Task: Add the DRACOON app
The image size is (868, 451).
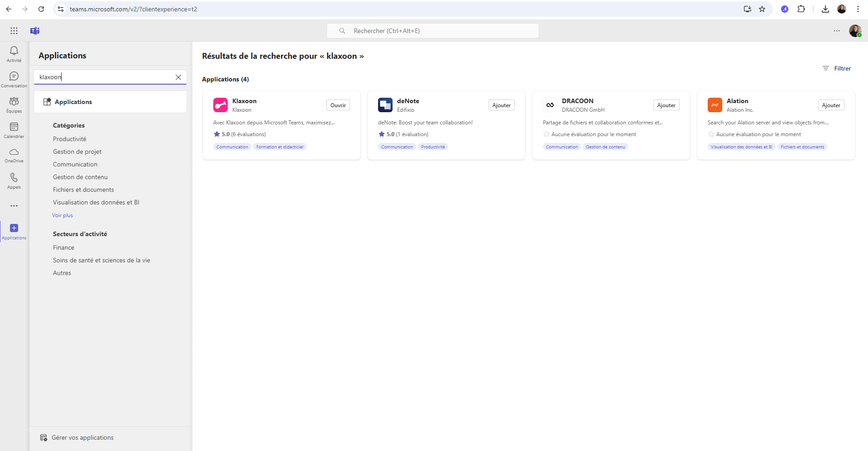Action: point(666,105)
